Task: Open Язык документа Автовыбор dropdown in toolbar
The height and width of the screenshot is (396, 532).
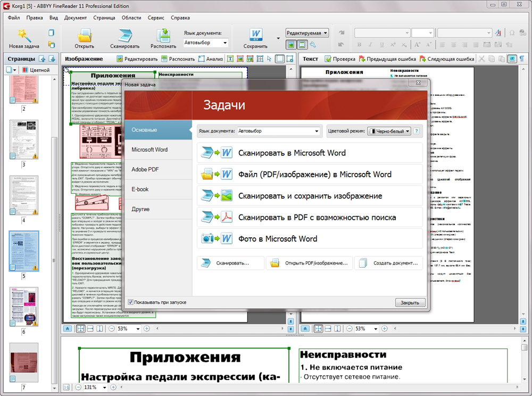Action: point(205,43)
